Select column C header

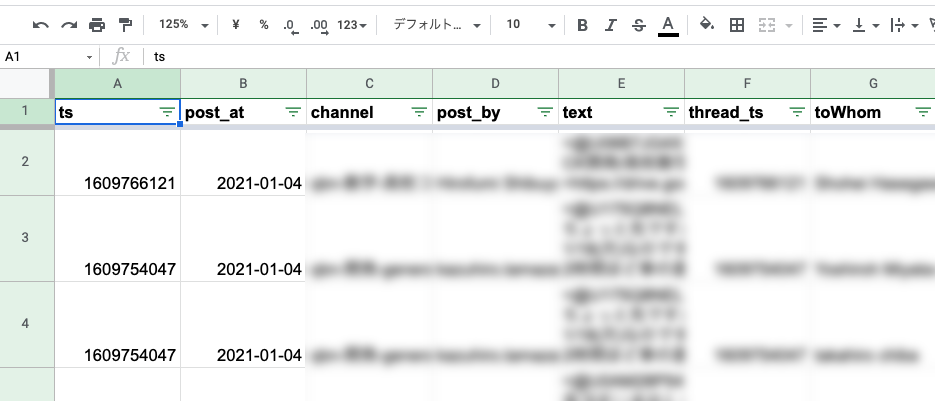pyautogui.click(x=370, y=84)
